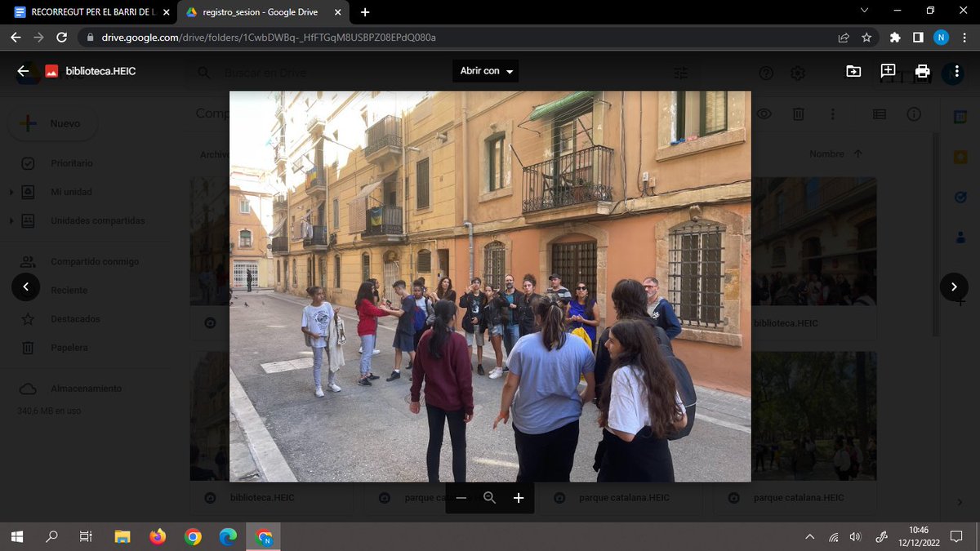The width and height of the screenshot is (980, 551).
Task: Zoom in using the plus control
Action: coord(518,497)
